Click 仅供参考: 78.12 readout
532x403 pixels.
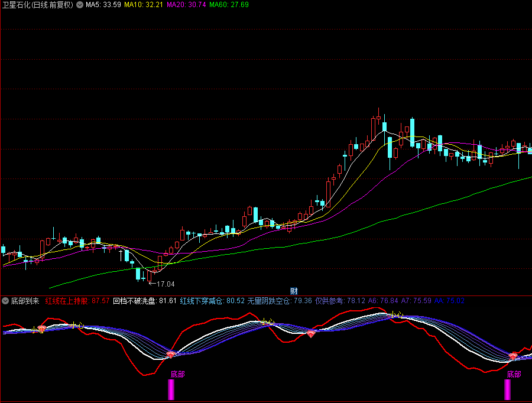coord(340,301)
